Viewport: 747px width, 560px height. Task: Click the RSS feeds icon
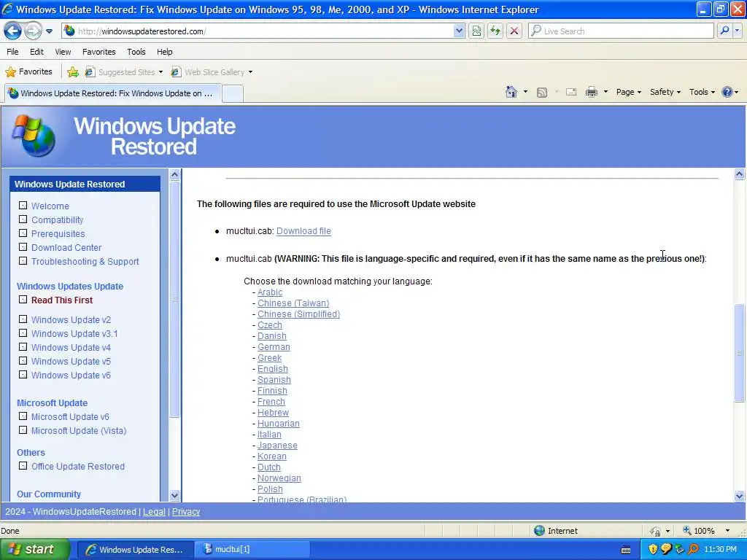tap(542, 92)
